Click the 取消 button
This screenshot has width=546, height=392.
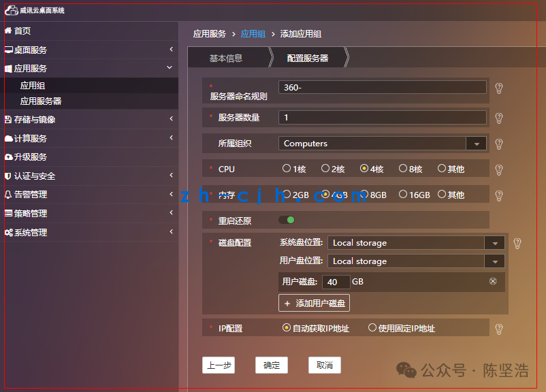(325, 365)
